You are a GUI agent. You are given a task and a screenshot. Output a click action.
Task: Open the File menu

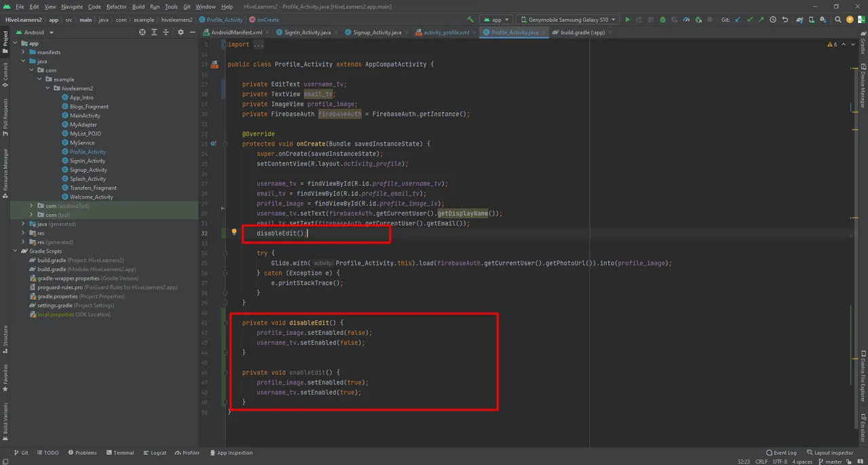click(x=20, y=6)
